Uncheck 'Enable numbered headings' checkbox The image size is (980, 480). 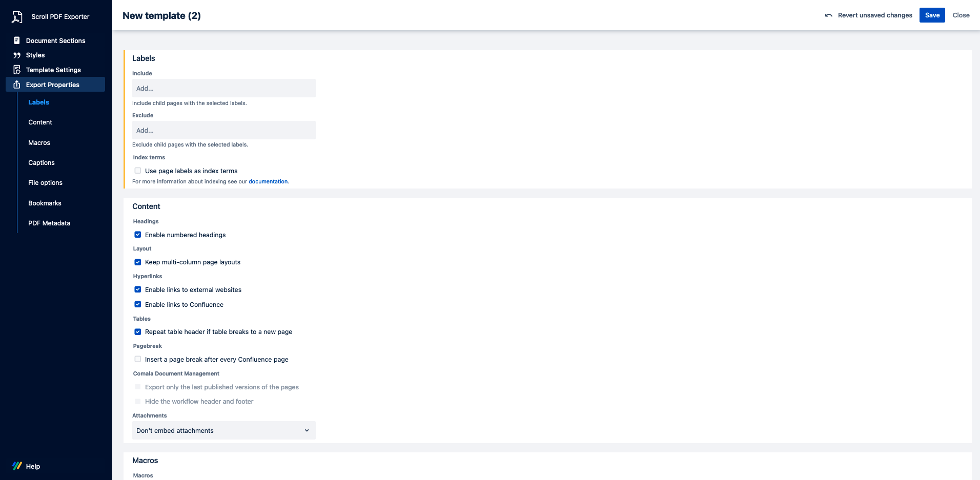click(138, 235)
